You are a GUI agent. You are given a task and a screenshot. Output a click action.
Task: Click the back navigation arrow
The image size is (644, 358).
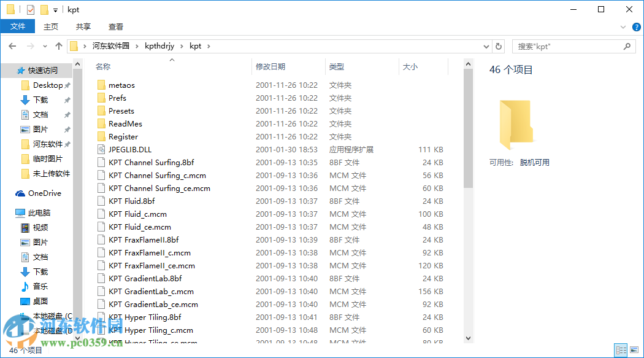pos(12,45)
